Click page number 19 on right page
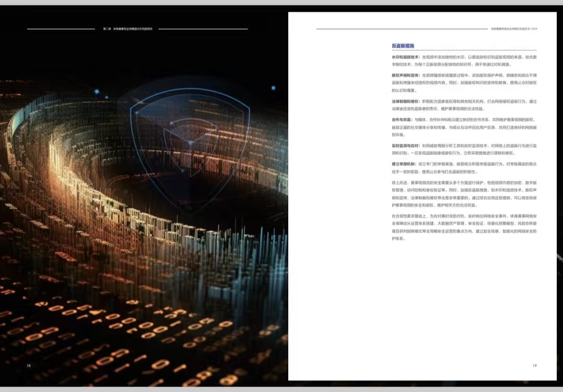The width and height of the screenshot is (563, 392). [x=534, y=365]
